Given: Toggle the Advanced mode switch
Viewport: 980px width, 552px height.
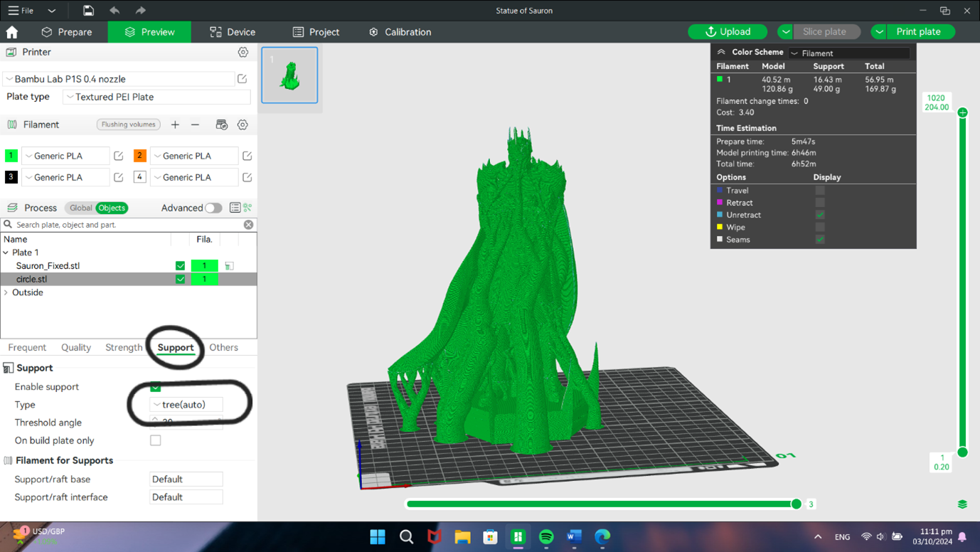Looking at the screenshot, I should (213, 208).
